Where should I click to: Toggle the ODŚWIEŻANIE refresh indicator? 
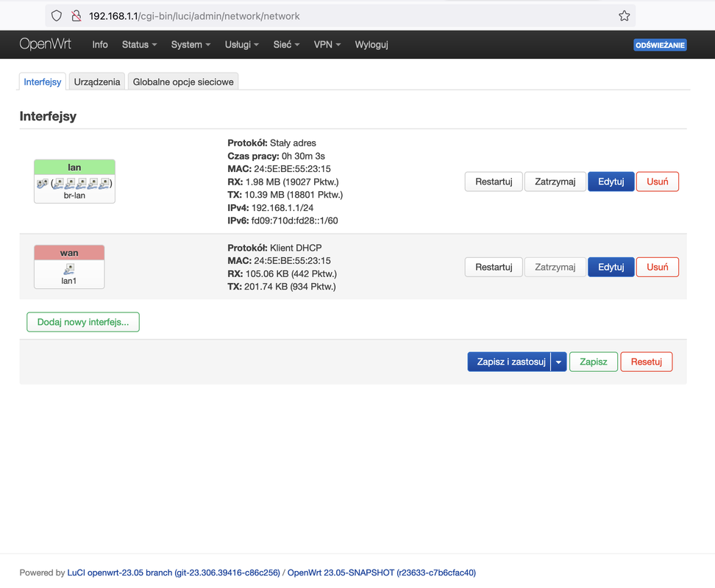point(660,45)
